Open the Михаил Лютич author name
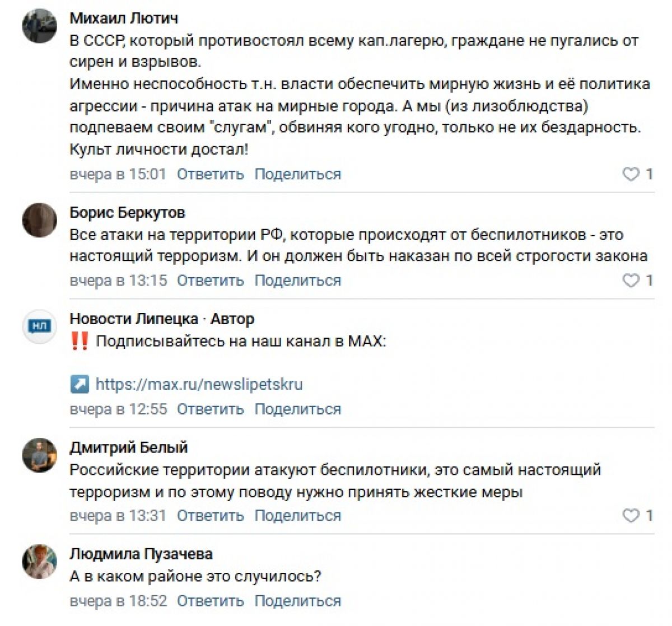This screenshot has height=626, width=672. coord(124,18)
